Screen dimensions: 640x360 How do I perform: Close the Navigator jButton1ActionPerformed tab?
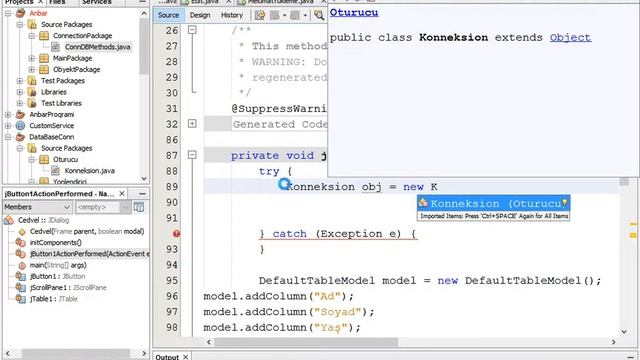tap(122, 193)
